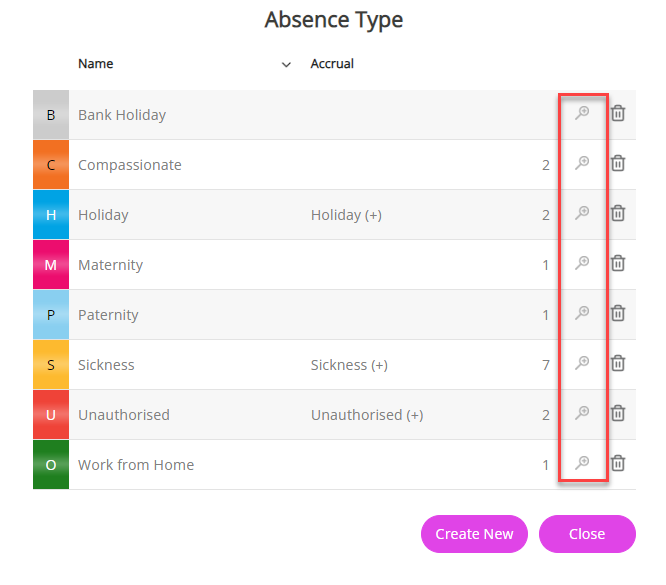This screenshot has width=666, height=585.
Task: Click the Name column header
Action: pyautogui.click(x=96, y=64)
